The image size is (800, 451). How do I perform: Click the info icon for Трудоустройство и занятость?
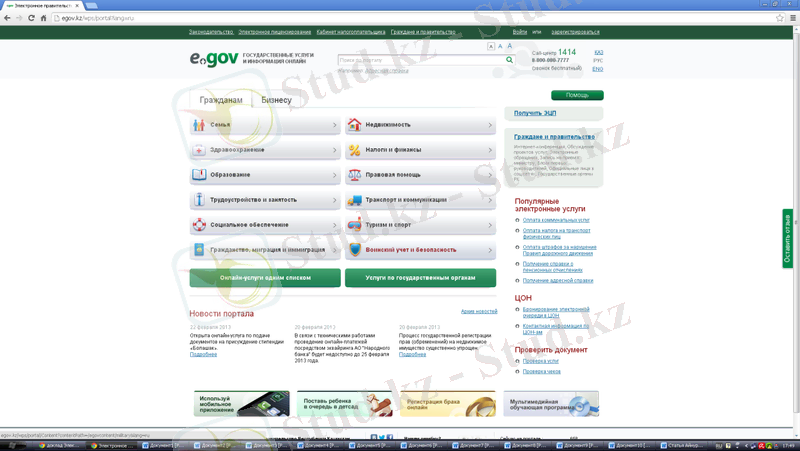(x=199, y=199)
